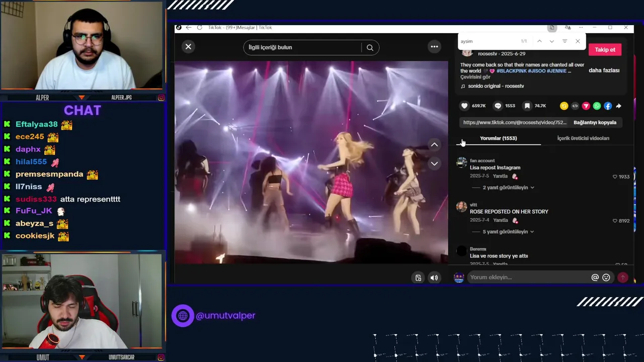Focus the İlgili içeriği bulun search field
This screenshot has height=362, width=644.
(x=302, y=47)
